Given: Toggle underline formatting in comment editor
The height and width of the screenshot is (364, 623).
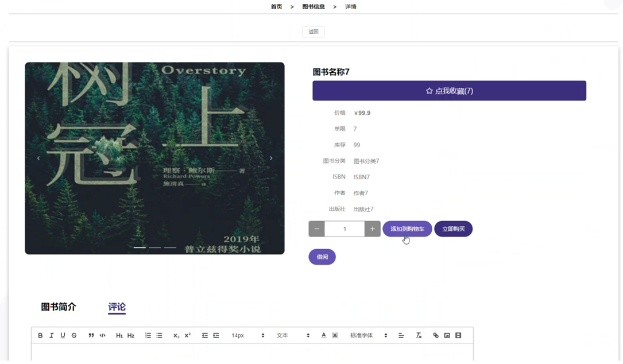Looking at the screenshot, I should 63,335.
